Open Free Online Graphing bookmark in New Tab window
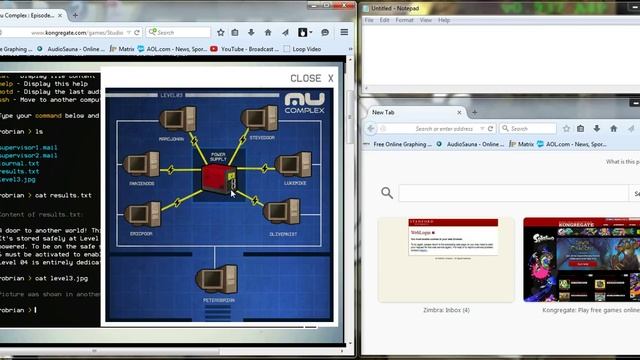This screenshot has width=640, height=360. [398, 144]
